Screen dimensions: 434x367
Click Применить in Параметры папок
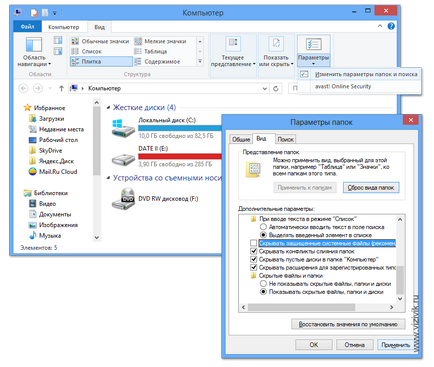pos(396,345)
